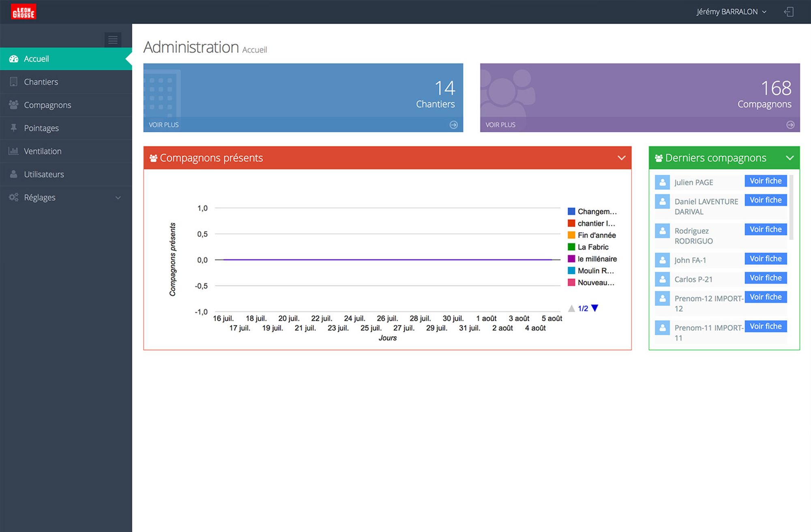Click arrow icon on Compagnons card footer
Image resolution: width=811 pixels, height=532 pixels.
pos(790,125)
